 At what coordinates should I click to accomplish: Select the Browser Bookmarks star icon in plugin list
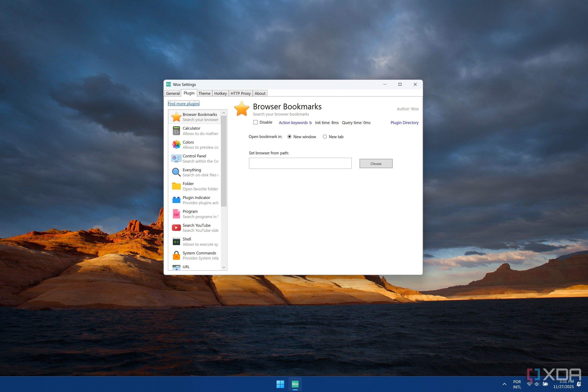(176, 117)
